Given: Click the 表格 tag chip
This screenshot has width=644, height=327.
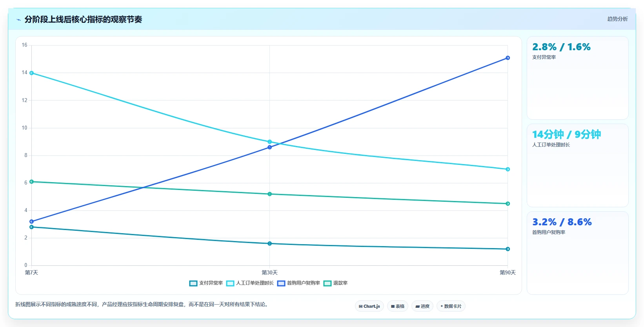Looking at the screenshot, I should [398, 306].
